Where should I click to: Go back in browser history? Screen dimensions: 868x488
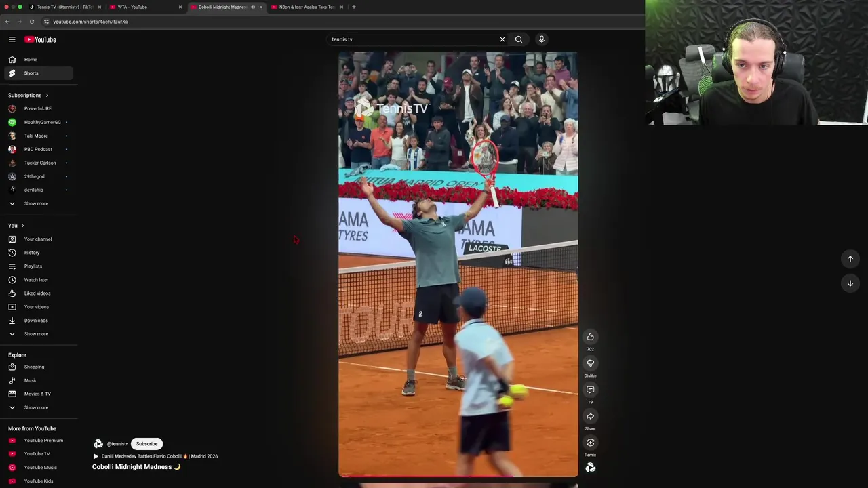click(7, 22)
